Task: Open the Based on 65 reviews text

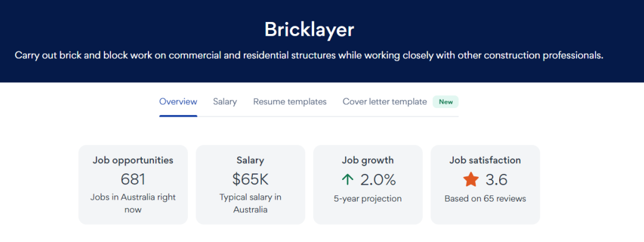Action: tap(485, 199)
